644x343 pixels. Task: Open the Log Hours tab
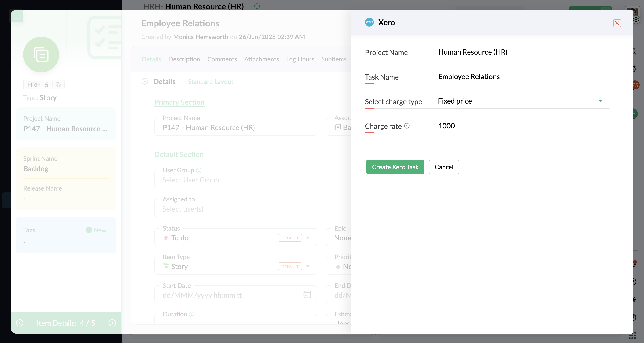coord(300,59)
